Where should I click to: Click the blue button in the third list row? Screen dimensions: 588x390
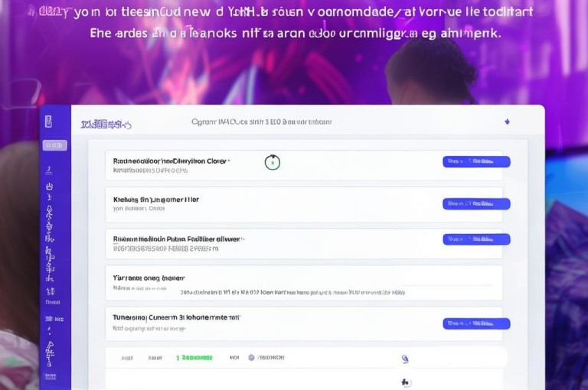coord(476,239)
